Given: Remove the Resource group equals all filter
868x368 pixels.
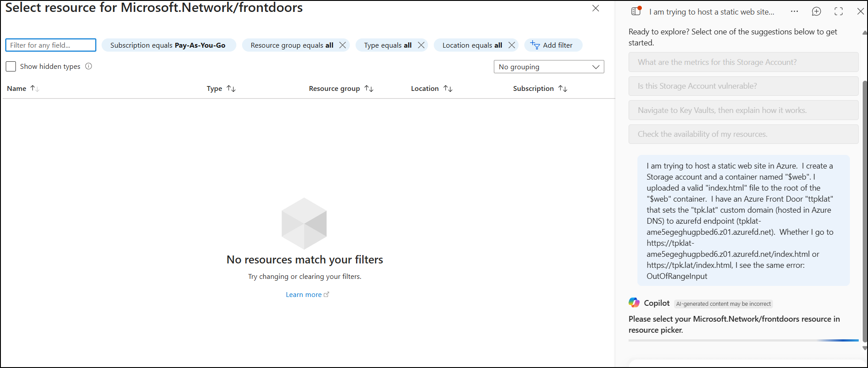Looking at the screenshot, I should tap(342, 45).
